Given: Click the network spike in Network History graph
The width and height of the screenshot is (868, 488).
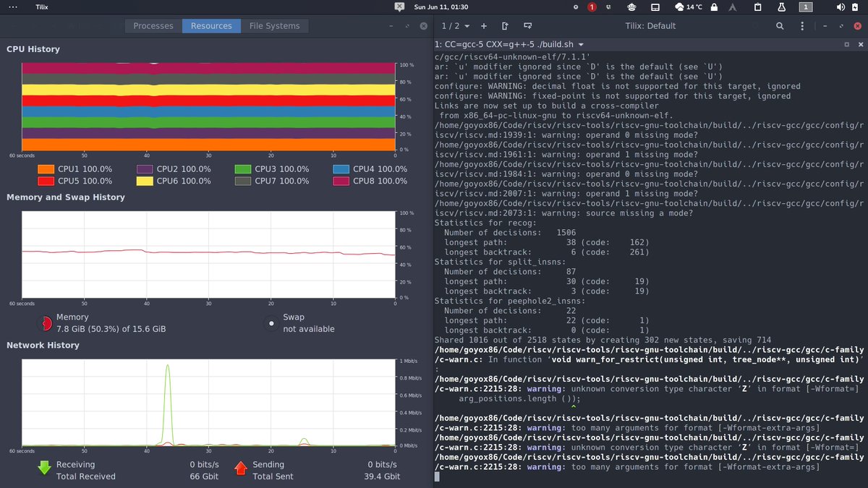Looking at the screenshot, I should coord(168,403).
